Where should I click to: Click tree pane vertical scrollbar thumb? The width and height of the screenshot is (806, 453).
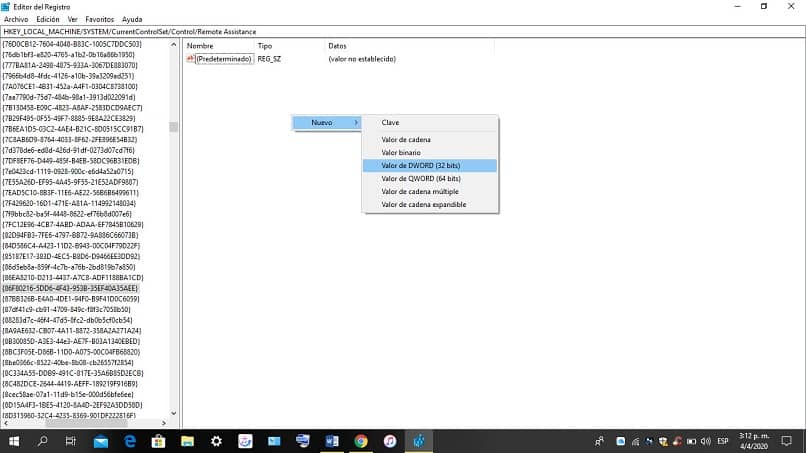point(173,127)
